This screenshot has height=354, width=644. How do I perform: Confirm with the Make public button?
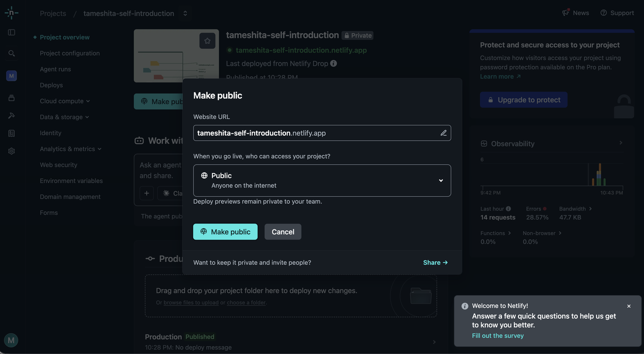click(225, 232)
